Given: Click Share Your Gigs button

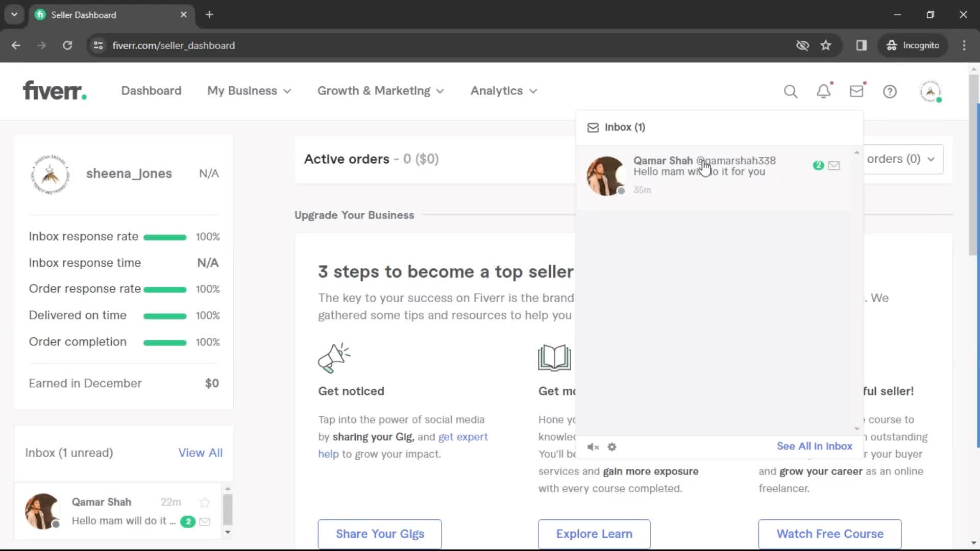Looking at the screenshot, I should tap(380, 534).
